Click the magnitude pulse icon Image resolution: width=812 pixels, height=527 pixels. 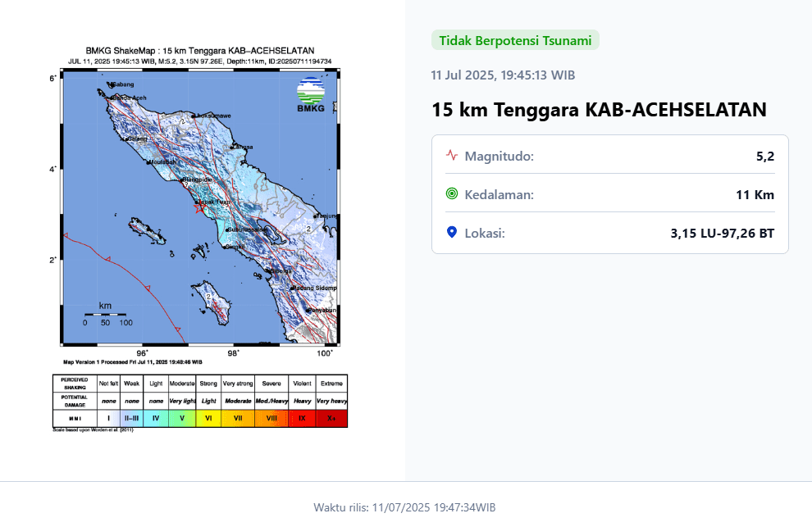tap(452, 155)
